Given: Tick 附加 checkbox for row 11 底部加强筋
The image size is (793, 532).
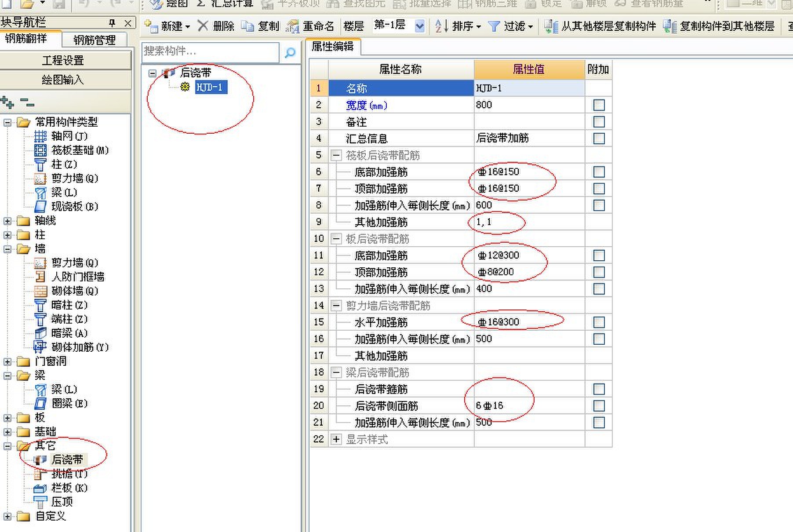Looking at the screenshot, I should coord(599,255).
